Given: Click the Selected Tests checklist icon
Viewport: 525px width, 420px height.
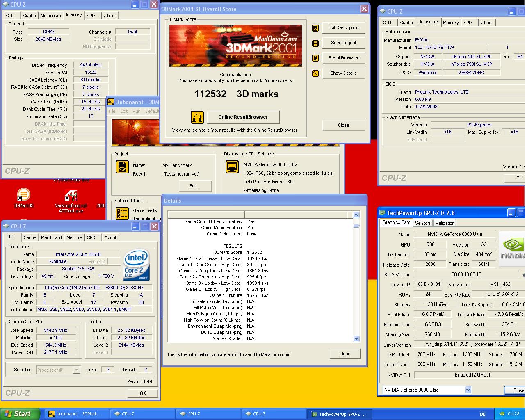Looking at the screenshot, I should point(122,213).
